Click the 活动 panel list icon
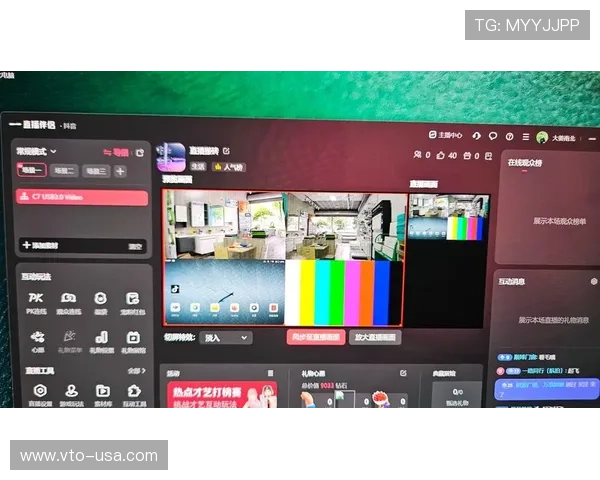Viewport: 600px width, 480px height. click(271, 373)
